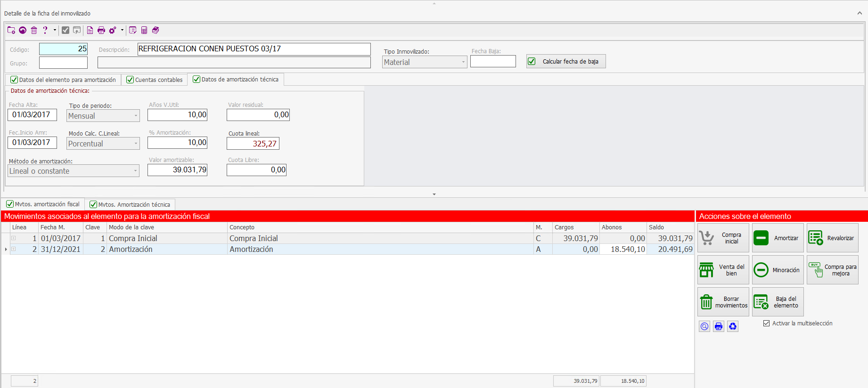Click the Descripción text field
Image resolution: width=868 pixels, height=388 pixels.
click(254, 49)
